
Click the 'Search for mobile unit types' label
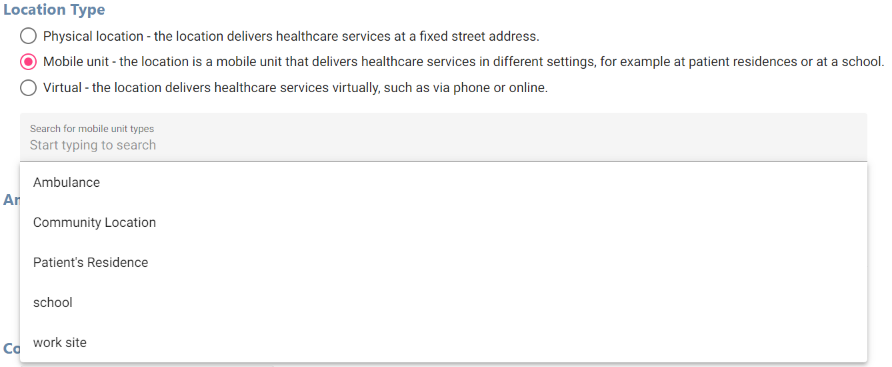tap(92, 129)
